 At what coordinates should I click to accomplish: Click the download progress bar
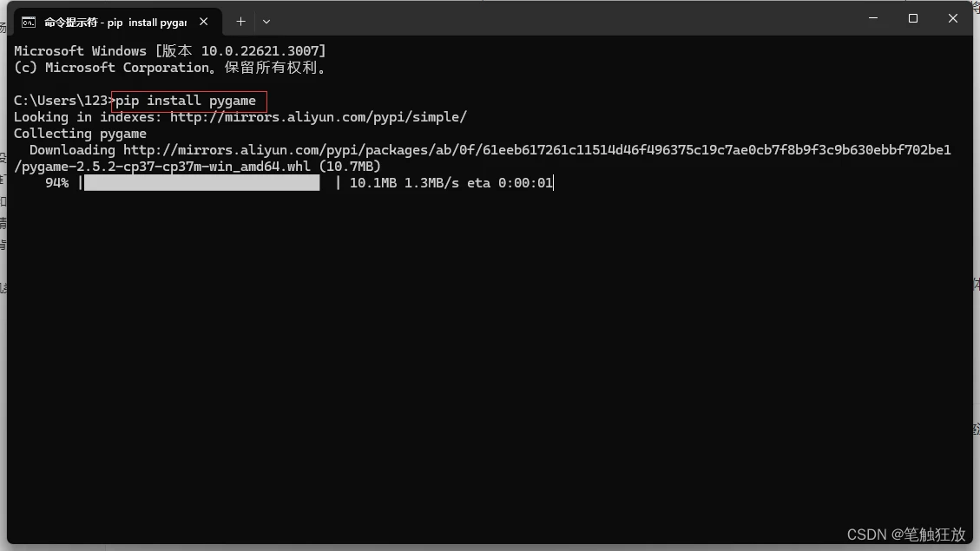[x=202, y=182]
